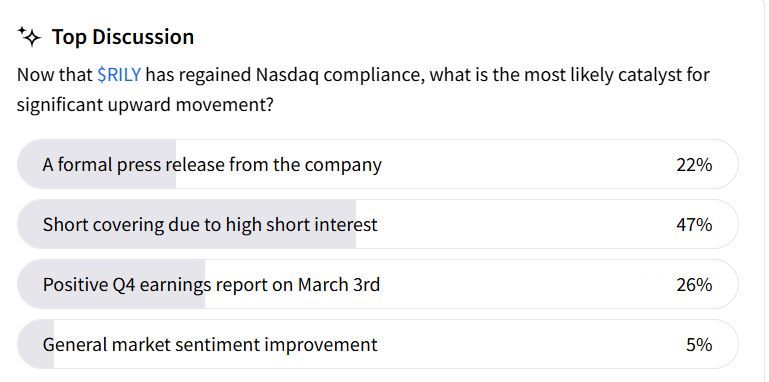769x382 pixels.
Task: Click the empty white area of the market sentiment bar
Action: [530, 344]
